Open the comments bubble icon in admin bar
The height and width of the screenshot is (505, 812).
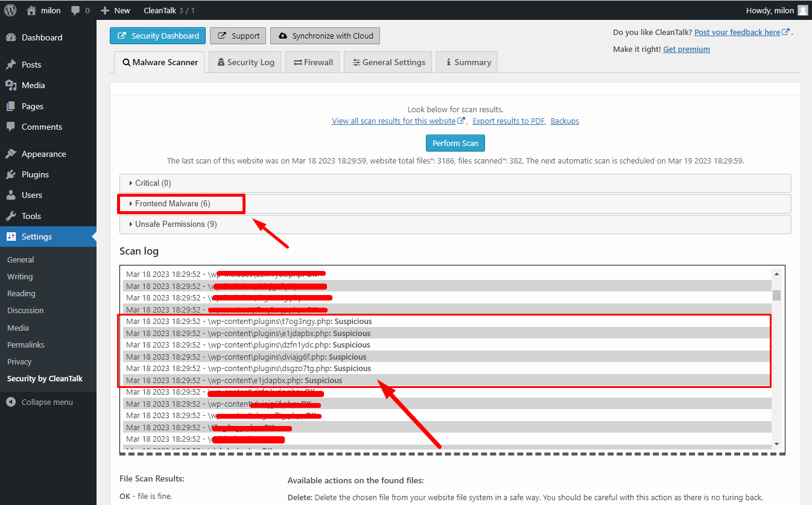(x=75, y=11)
